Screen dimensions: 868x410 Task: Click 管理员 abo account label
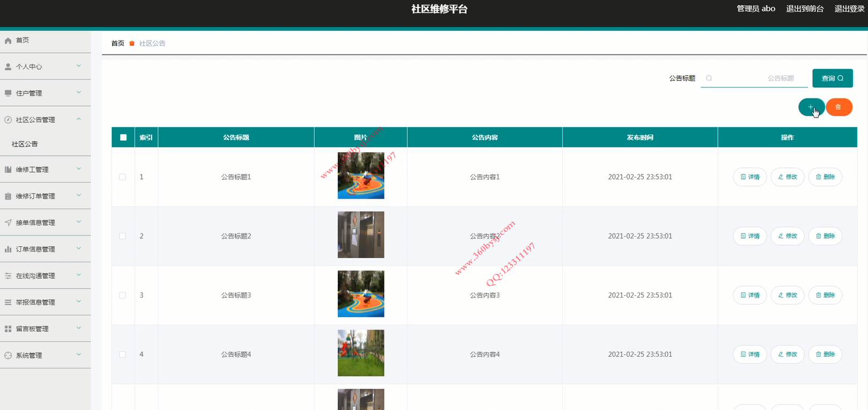click(756, 9)
